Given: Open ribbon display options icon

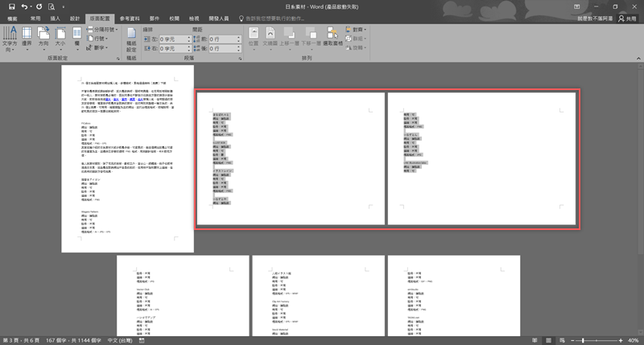Looking at the screenshot, I should click(577, 6).
